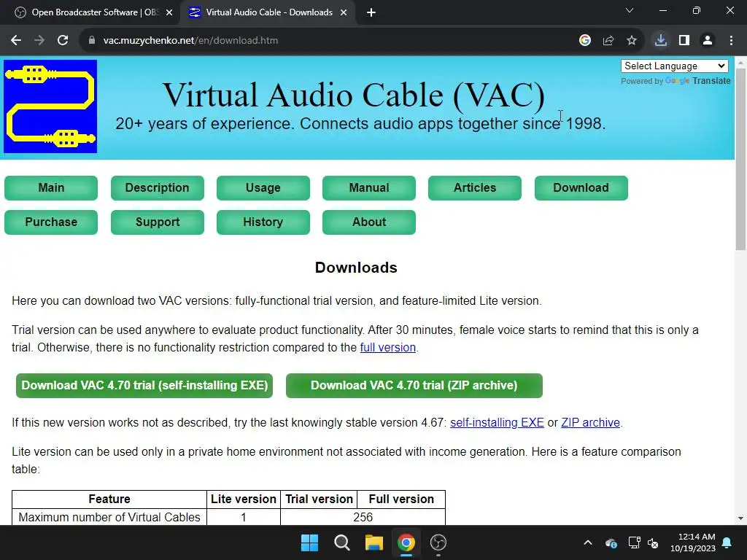Open the taskbar clock and date
The width and height of the screenshot is (747, 560).
(693, 542)
